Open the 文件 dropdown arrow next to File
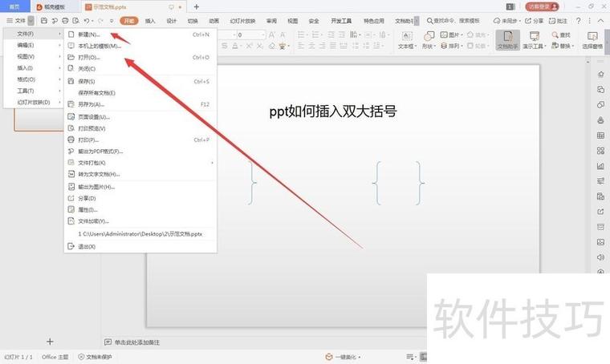Viewport: 610px width, 364px height. pyautogui.click(x=31, y=21)
